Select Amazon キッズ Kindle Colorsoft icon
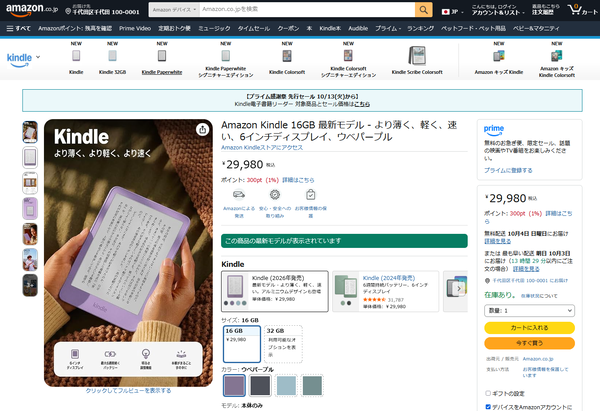 click(557, 56)
